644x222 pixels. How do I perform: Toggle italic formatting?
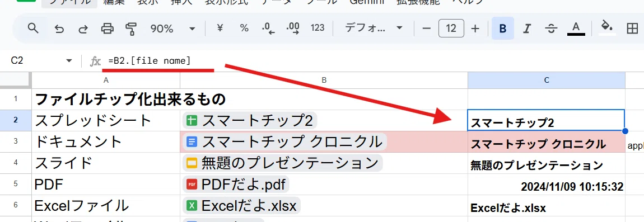[x=527, y=29]
